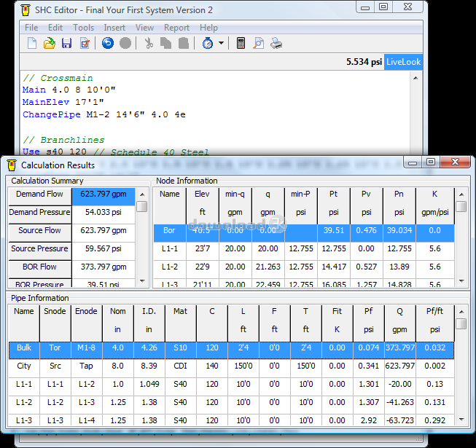Open the View menu
This screenshot has width=476, height=448.
coord(144,28)
